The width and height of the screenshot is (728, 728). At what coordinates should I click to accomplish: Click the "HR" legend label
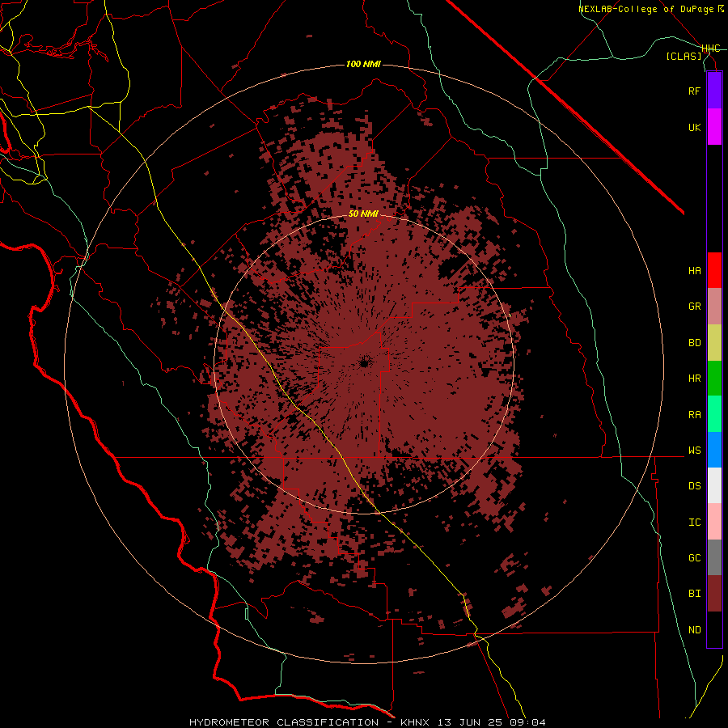point(694,379)
